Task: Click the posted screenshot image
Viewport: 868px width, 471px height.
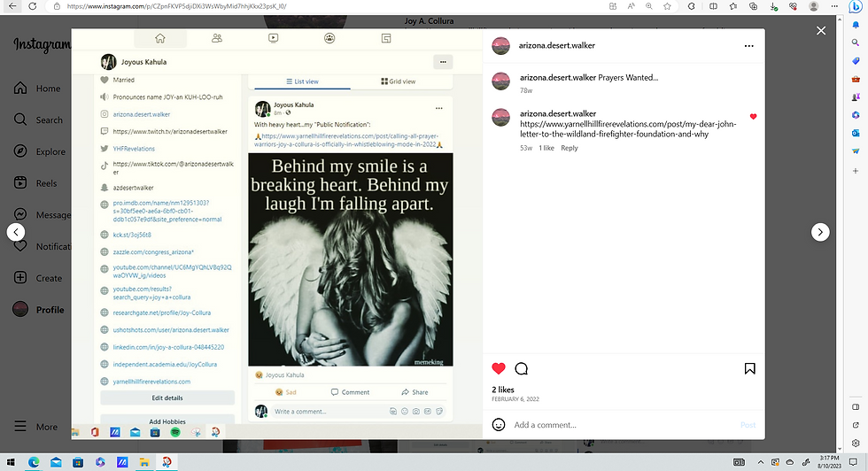Action: tap(276, 234)
